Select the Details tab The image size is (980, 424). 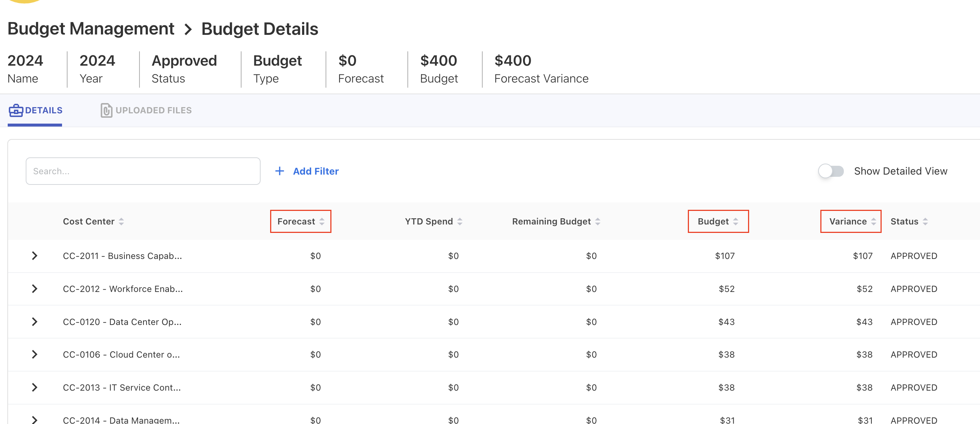(x=35, y=110)
